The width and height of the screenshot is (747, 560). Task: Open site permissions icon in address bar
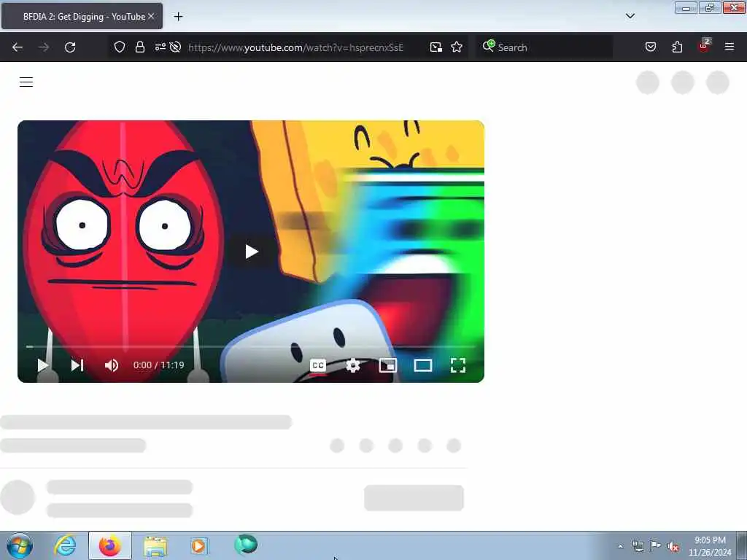click(x=160, y=47)
